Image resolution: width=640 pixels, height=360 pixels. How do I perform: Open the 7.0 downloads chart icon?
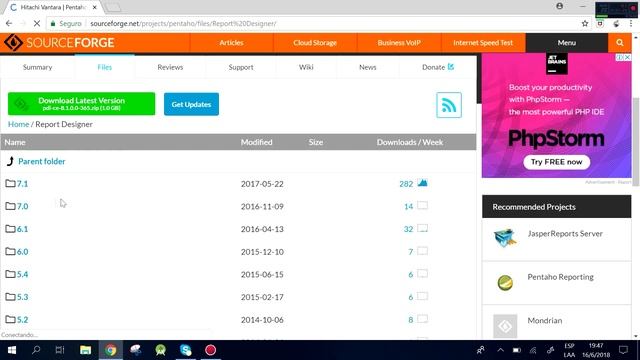point(422,205)
